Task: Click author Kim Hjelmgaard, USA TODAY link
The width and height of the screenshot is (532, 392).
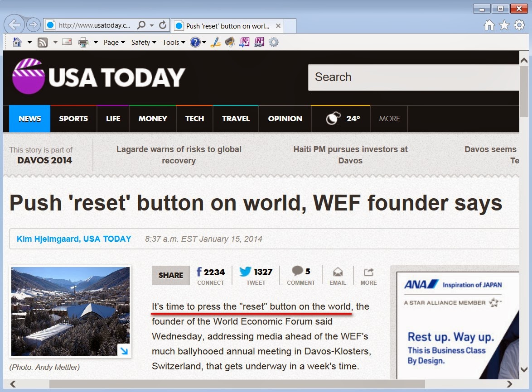Action: pyautogui.click(x=73, y=239)
